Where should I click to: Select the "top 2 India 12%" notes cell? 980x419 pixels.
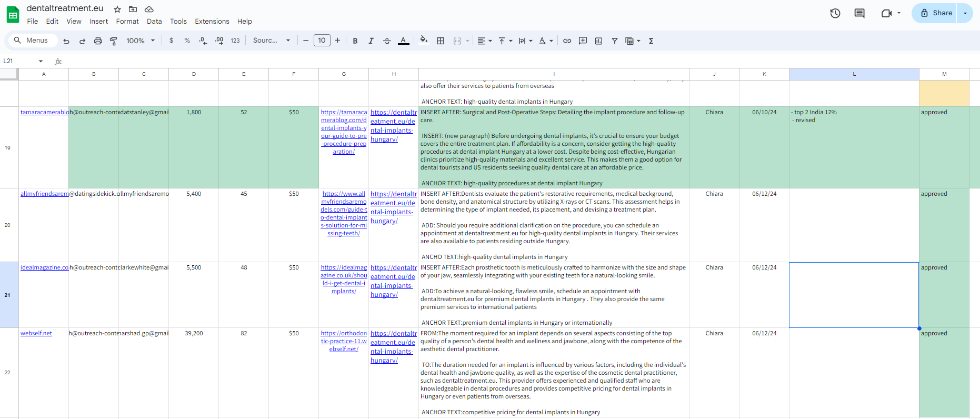coord(854,147)
